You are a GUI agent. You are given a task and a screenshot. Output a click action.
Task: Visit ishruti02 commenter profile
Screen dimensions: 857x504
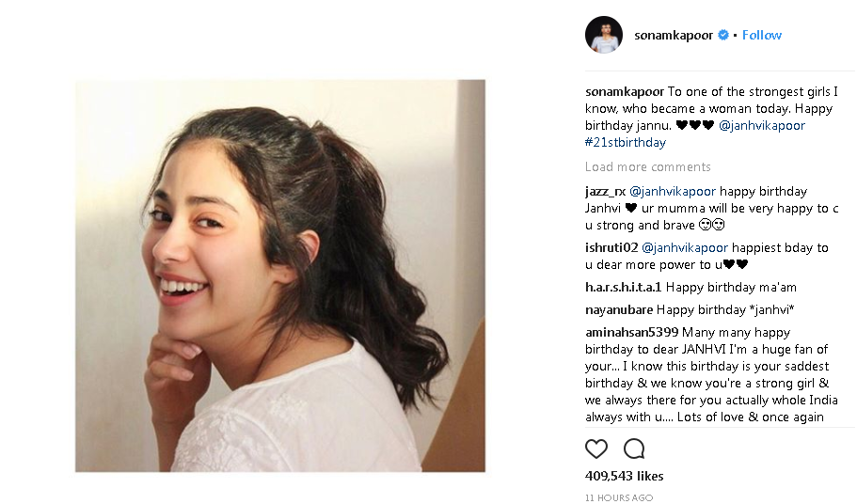coord(611,247)
